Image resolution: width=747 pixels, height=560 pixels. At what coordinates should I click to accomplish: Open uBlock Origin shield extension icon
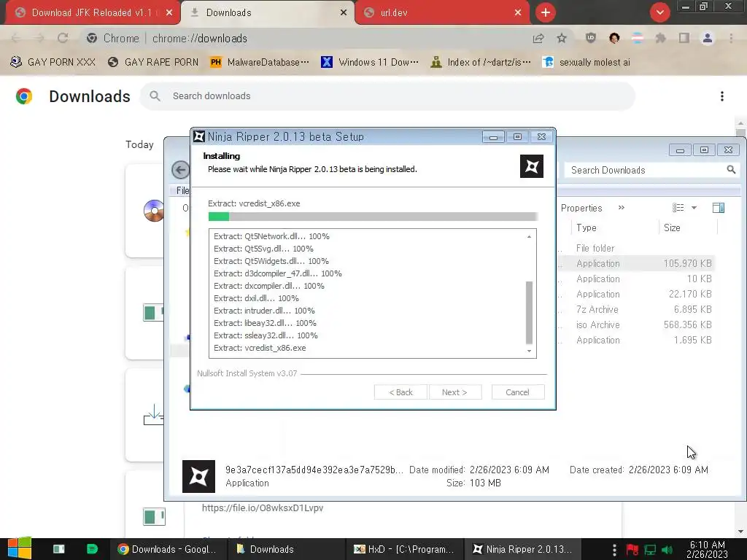[x=591, y=38]
